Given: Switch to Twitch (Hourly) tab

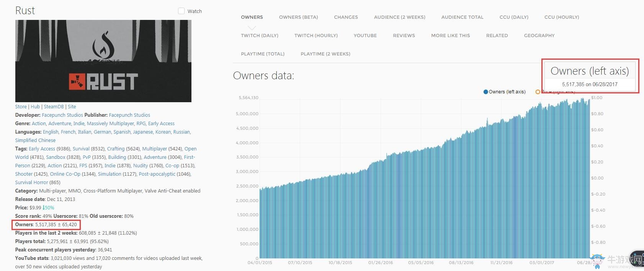Looking at the screenshot, I should pos(316,36).
